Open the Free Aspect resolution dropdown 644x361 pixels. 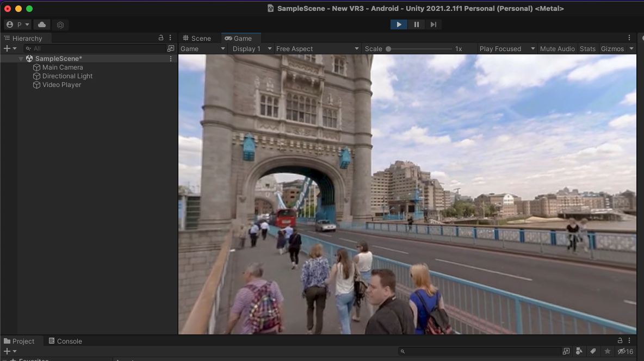tap(318, 48)
